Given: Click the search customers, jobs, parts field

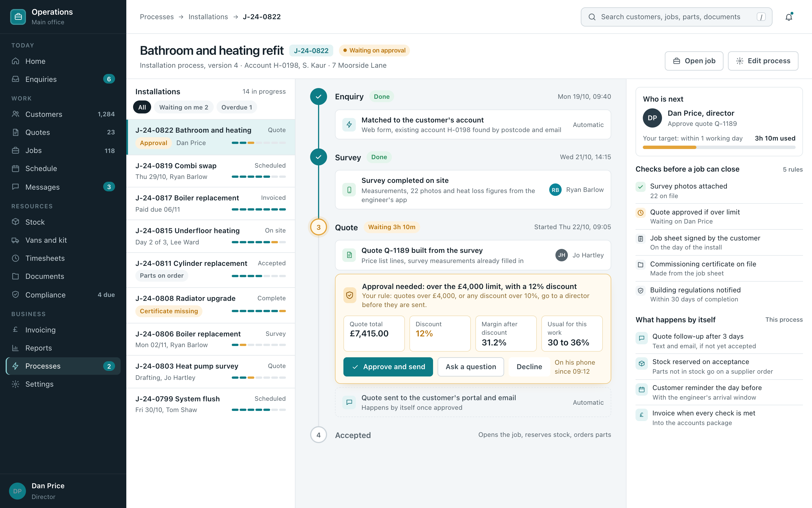Looking at the screenshot, I should click(676, 17).
